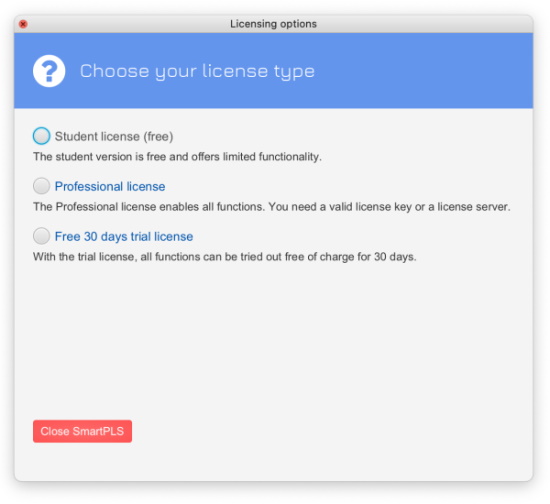Open the Free 30 days trial license link
Viewport: 550px width, 504px height.
point(124,236)
